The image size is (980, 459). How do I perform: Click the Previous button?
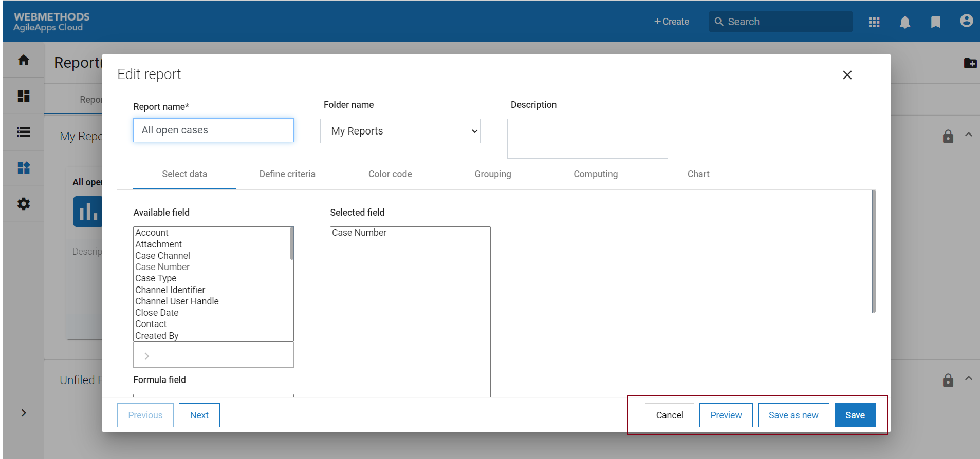click(x=145, y=415)
